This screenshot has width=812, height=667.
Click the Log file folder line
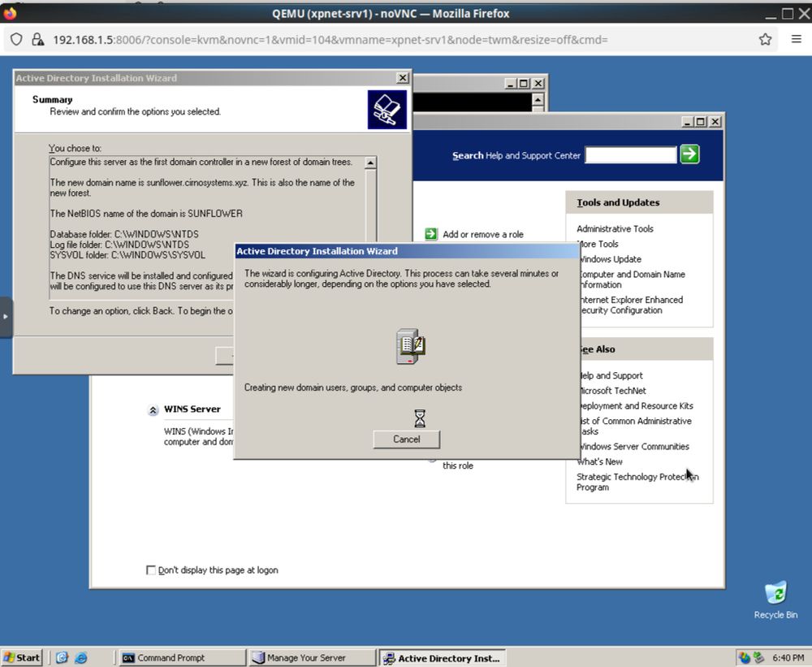tap(119, 245)
